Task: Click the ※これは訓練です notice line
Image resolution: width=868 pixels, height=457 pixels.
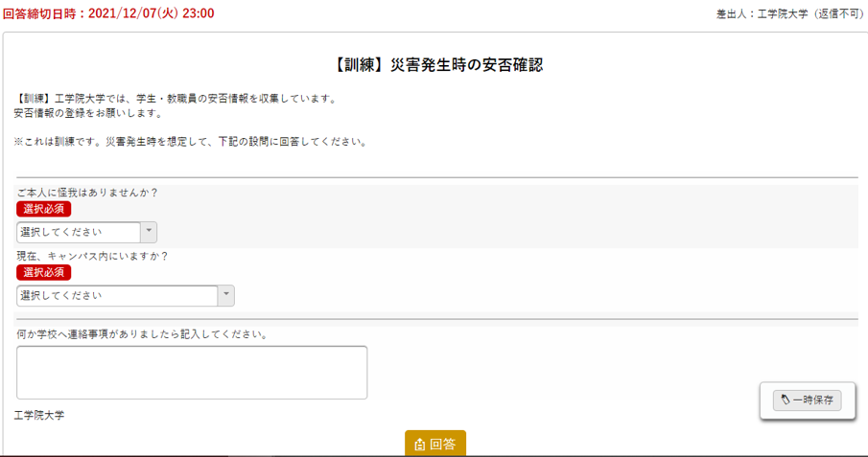Action: pos(190,142)
